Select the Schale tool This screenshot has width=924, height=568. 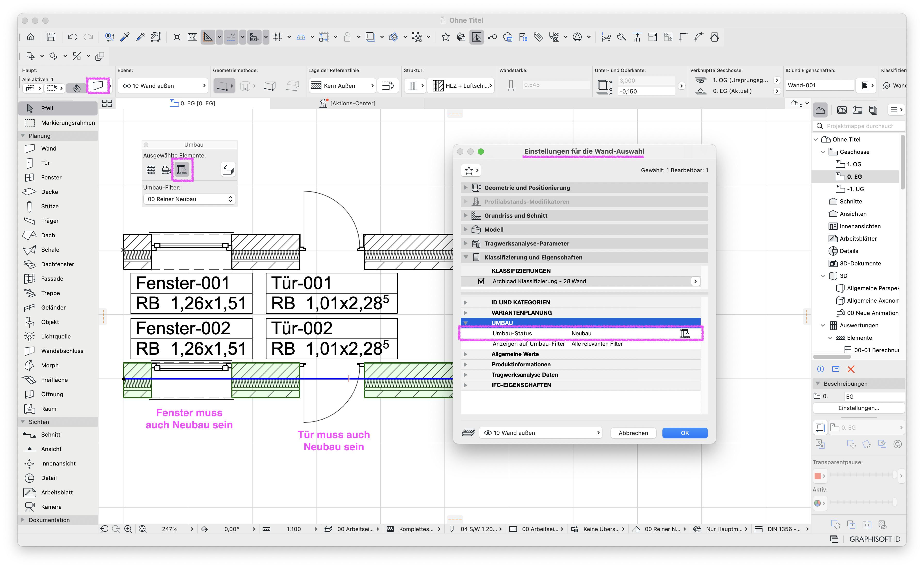pyautogui.click(x=58, y=249)
